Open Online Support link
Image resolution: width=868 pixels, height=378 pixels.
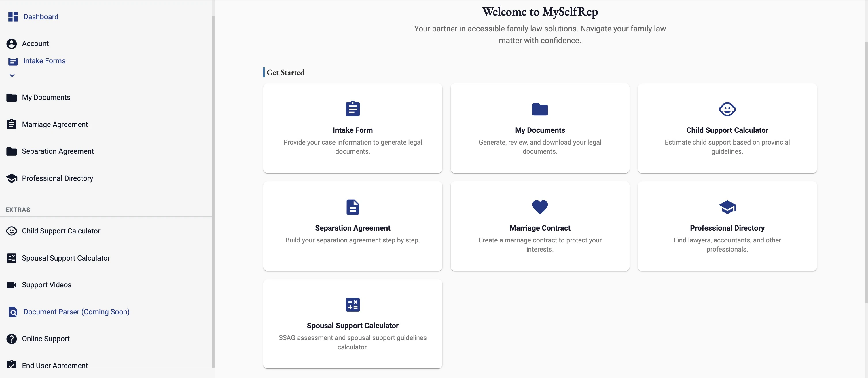pyautogui.click(x=46, y=339)
